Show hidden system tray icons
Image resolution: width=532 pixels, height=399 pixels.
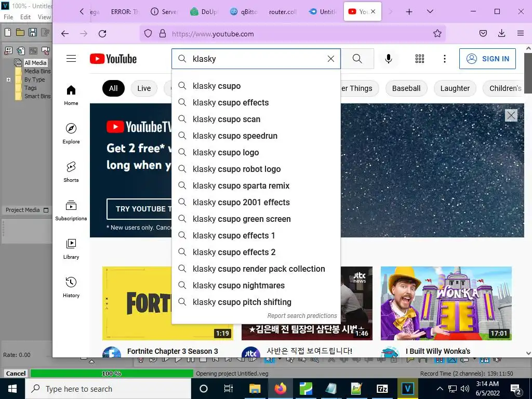click(x=440, y=389)
